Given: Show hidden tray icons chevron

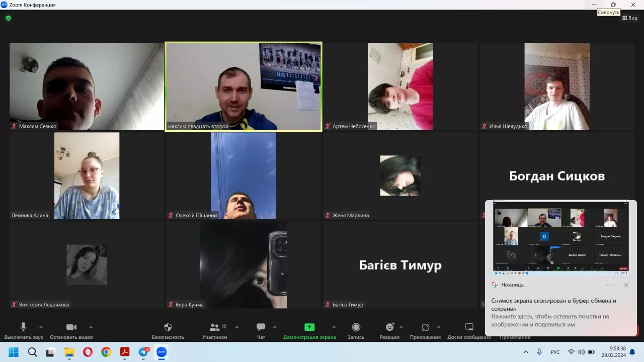Looking at the screenshot, I should (526, 352).
